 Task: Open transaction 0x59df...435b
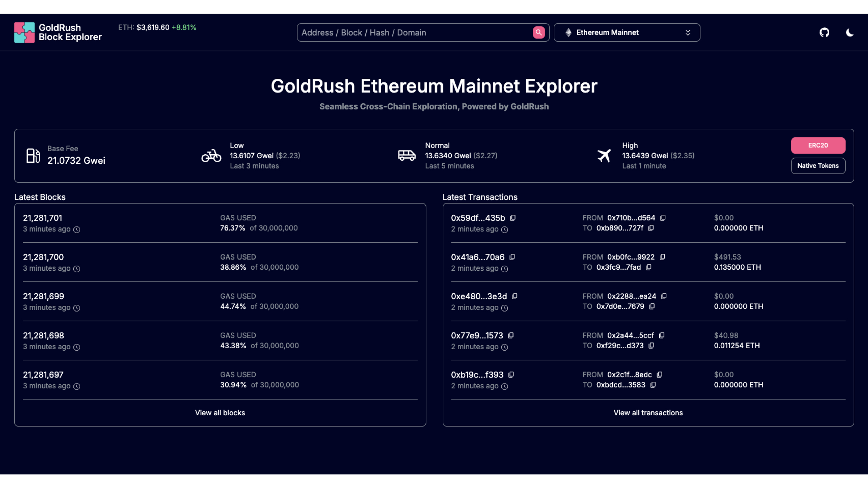pos(478,218)
